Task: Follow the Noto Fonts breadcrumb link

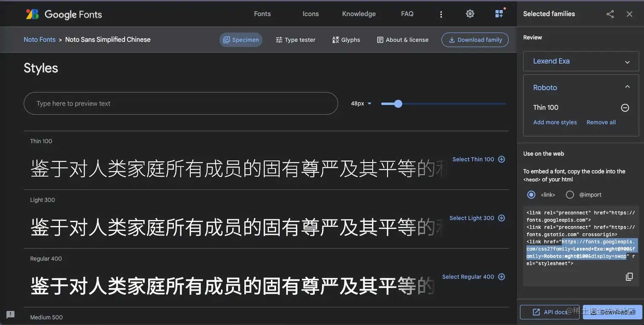Action: pyautogui.click(x=40, y=40)
